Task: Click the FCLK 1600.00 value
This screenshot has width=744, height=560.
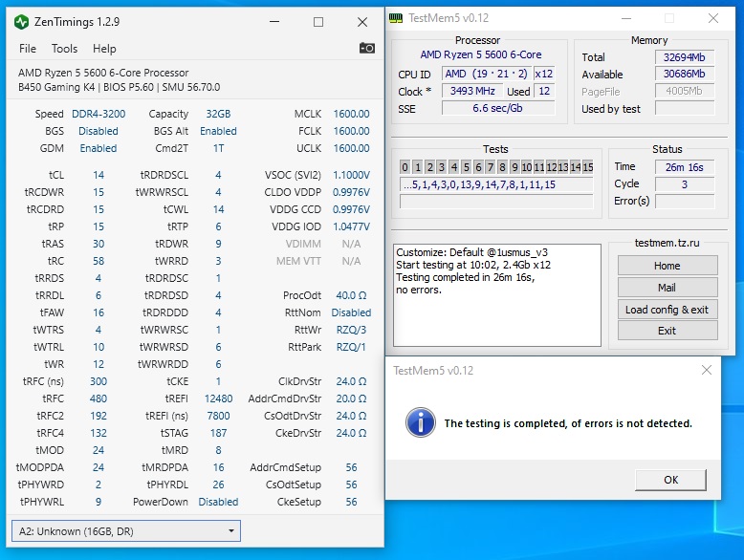Action: 351,131
